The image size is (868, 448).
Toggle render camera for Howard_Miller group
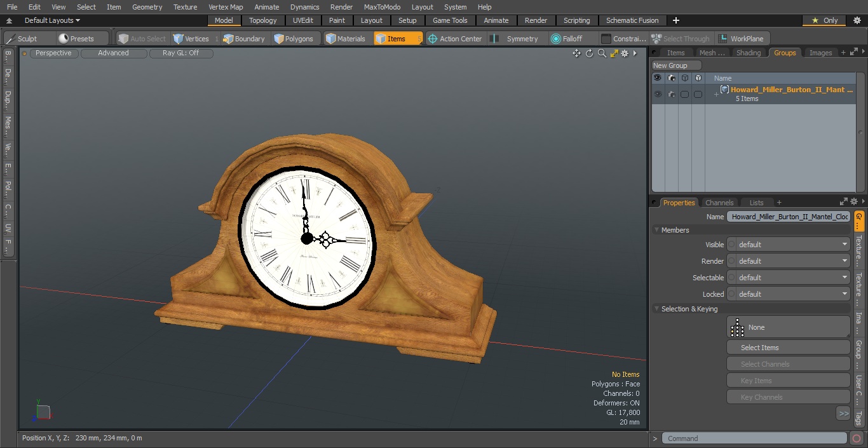671,94
